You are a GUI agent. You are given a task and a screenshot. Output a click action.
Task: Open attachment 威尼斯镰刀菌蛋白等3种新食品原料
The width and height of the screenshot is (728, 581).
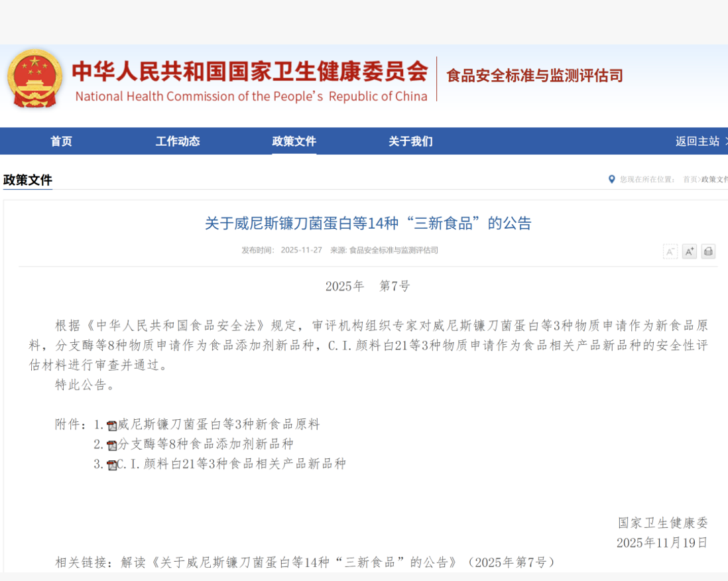coord(219,424)
